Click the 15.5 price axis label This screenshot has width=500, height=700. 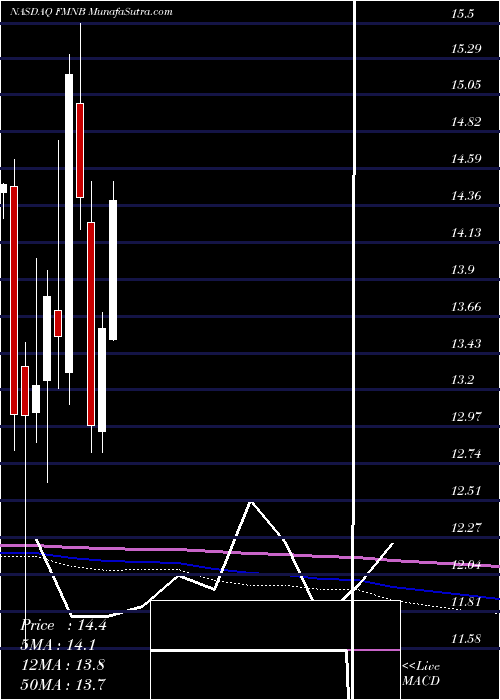(x=462, y=14)
